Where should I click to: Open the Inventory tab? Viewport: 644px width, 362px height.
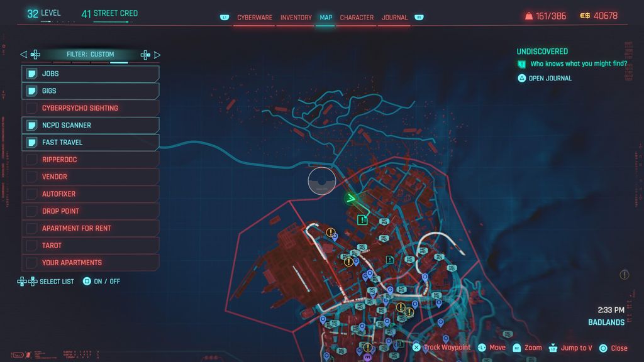(296, 18)
